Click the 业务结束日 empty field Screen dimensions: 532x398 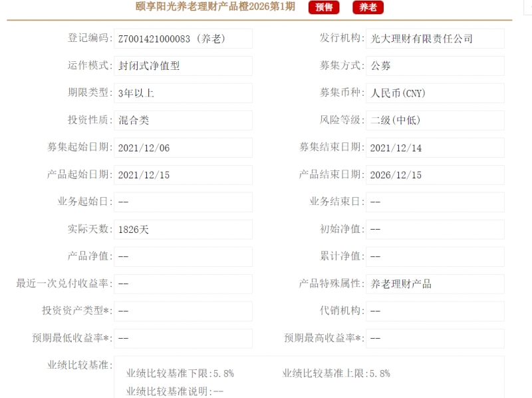435,202
